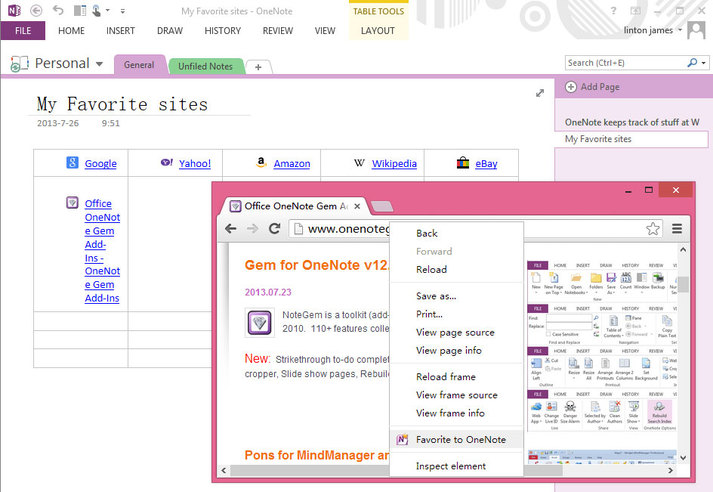Open the eBay link in the table
The width and height of the screenshot is (713, 492).
click(x=486, y=163)
